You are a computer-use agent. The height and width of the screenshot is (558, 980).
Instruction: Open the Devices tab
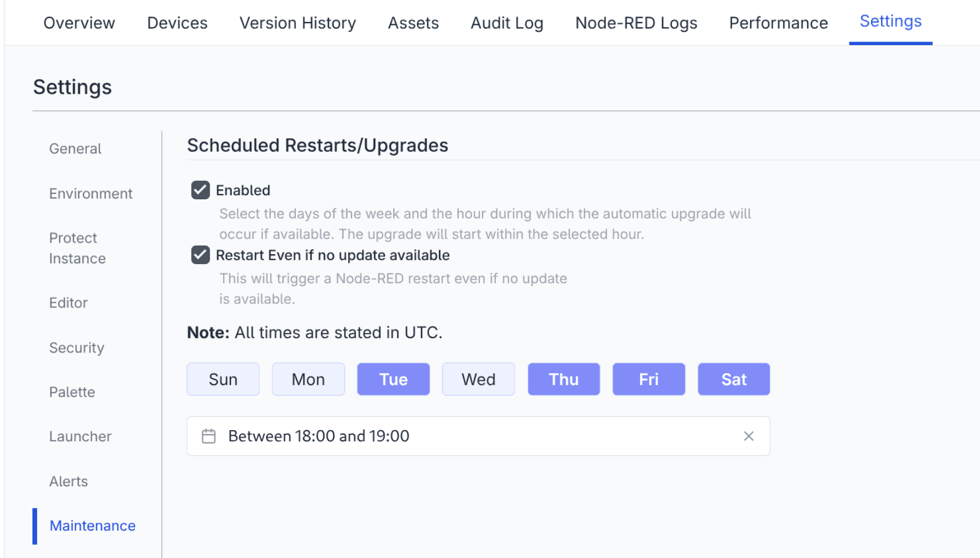coord(177,23)
